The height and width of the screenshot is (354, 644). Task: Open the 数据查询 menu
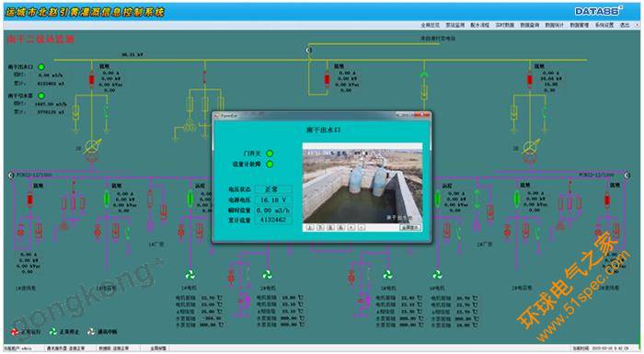pyautogui.click(x=530, y=25)
